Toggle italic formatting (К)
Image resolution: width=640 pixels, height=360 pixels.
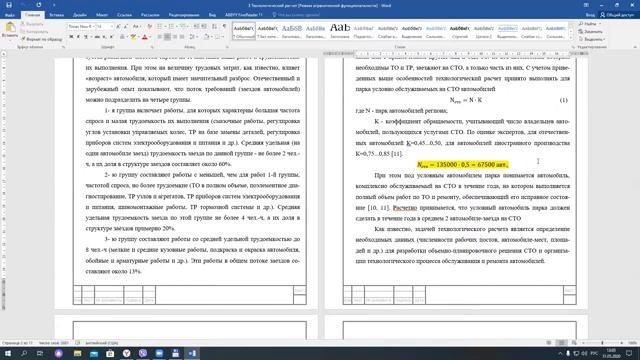(x=78, y=37)
